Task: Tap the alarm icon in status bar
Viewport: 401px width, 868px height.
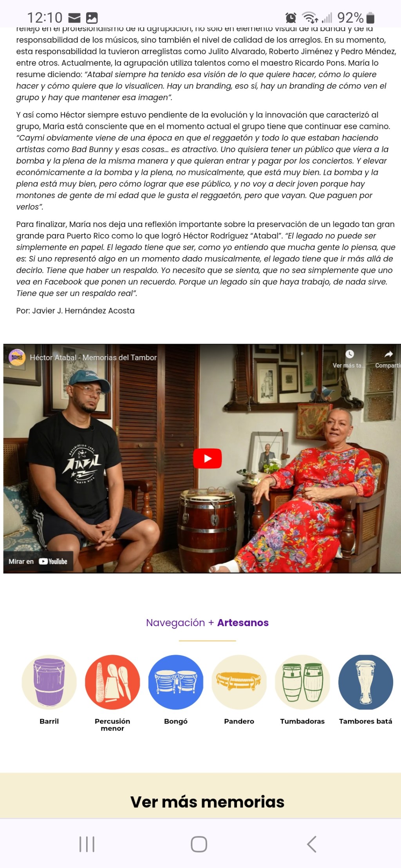Action: pyautogui.click(x=291, y=18)
